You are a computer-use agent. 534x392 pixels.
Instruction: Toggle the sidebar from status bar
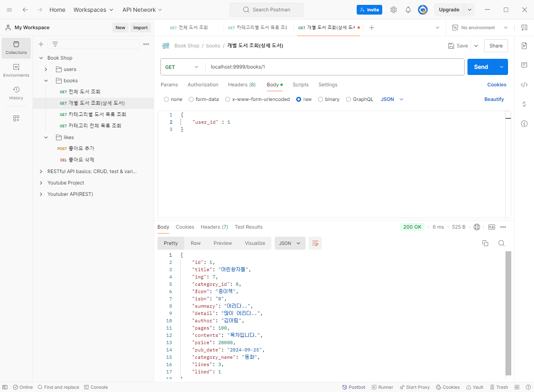[x=5, y=387]
